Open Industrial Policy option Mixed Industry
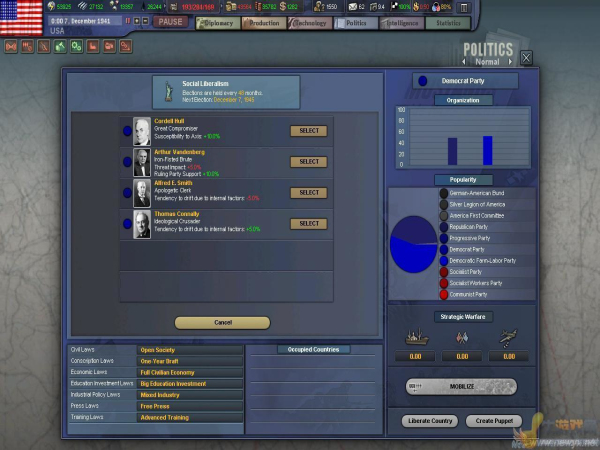This screenshot has width=600, height=450. [190, 395]
